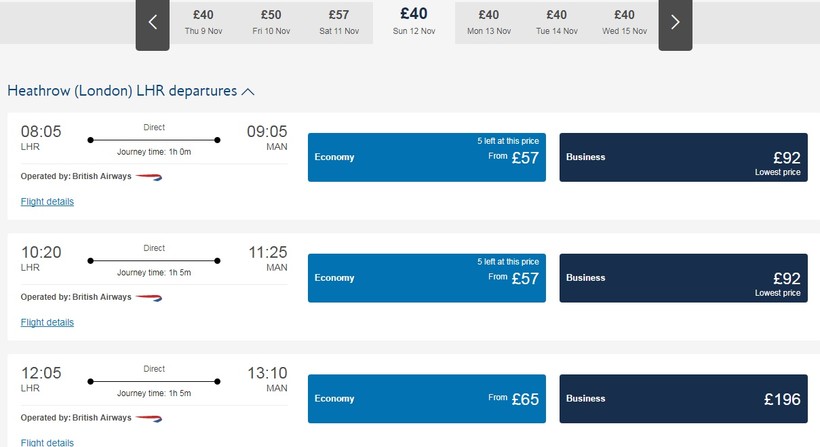
Task: Select Business £196 on 12:05 flight
Action: (x=683, y=398)
